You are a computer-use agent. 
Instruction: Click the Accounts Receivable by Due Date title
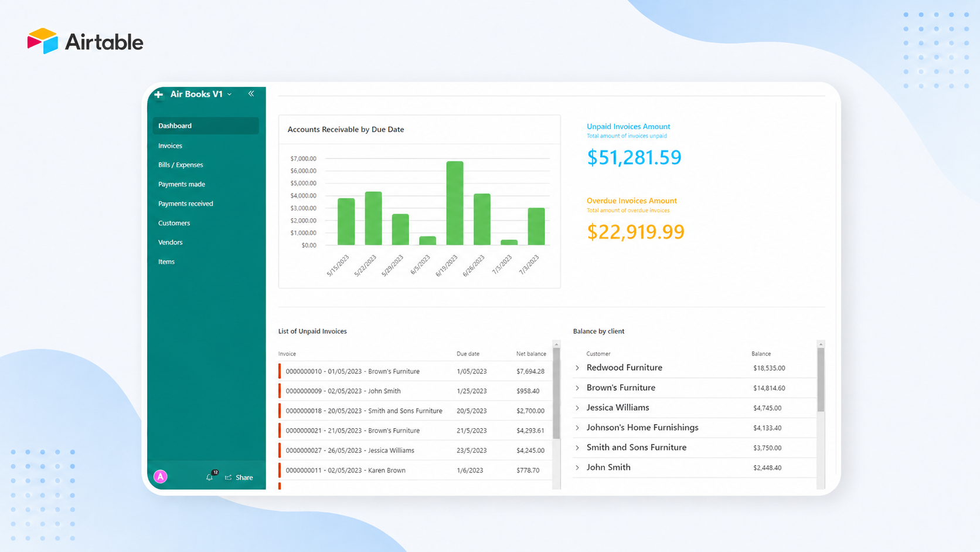(346, 129)
